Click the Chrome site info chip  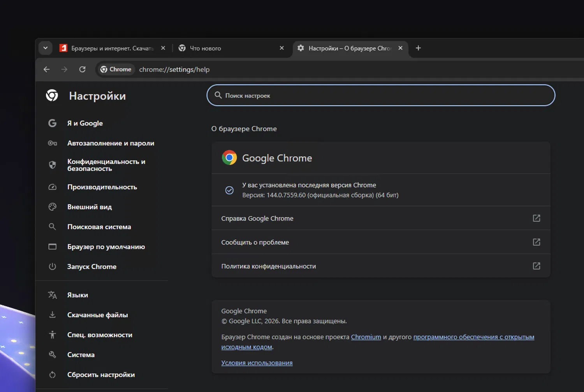[116, 69]
